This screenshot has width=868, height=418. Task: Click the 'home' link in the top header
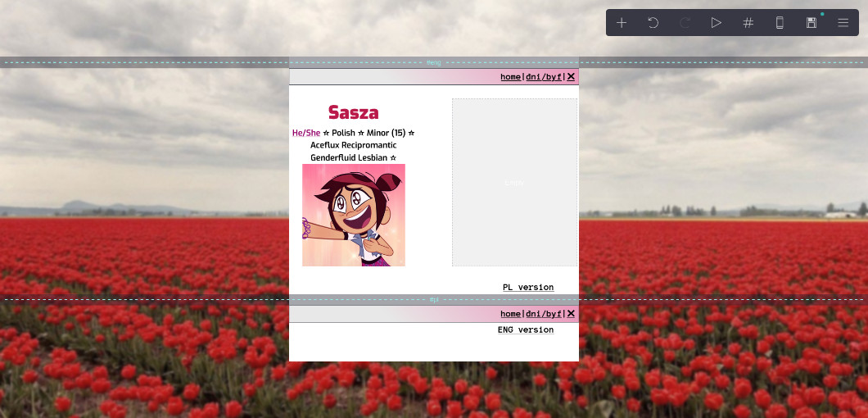pyautogui.click(x=510, y=77)
